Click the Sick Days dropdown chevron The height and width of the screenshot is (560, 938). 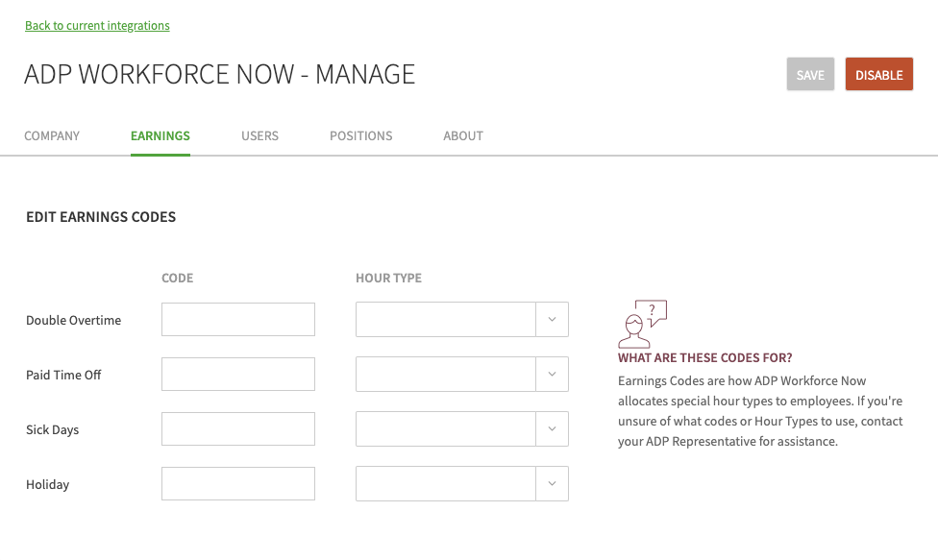click(x=553, y=428)
